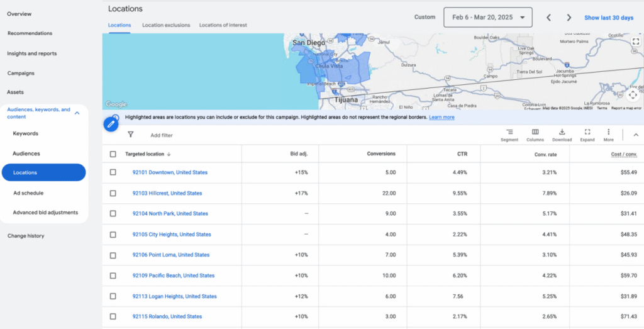The image size is (644, 329).
Task: Click Show last 30 days link
Action: coord(608,18)
